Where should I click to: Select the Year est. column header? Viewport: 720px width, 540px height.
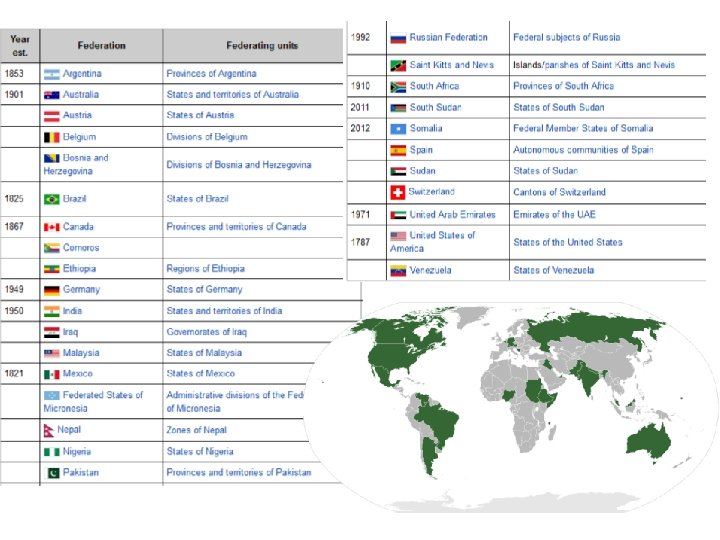(20, 46)
